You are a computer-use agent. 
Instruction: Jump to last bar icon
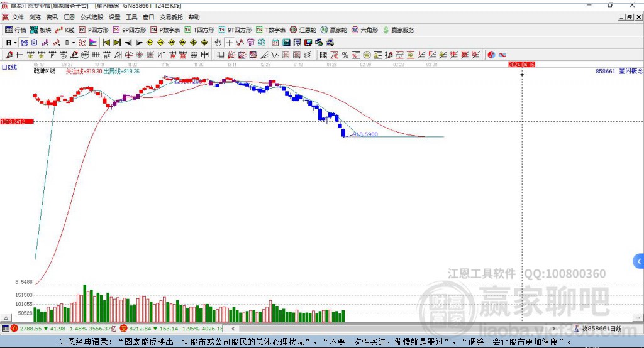(x=117, y=43)
